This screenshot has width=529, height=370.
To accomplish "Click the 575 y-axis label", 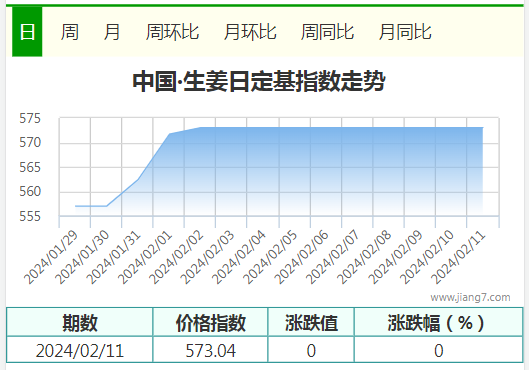I will click(x=30, y=118).
